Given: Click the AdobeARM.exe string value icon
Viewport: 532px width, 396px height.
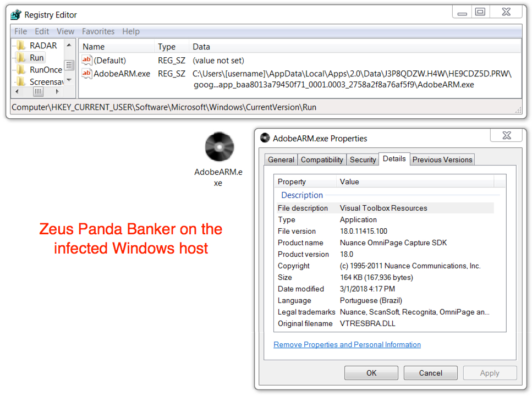Looking at the screenshot, I should pos(87,73).
